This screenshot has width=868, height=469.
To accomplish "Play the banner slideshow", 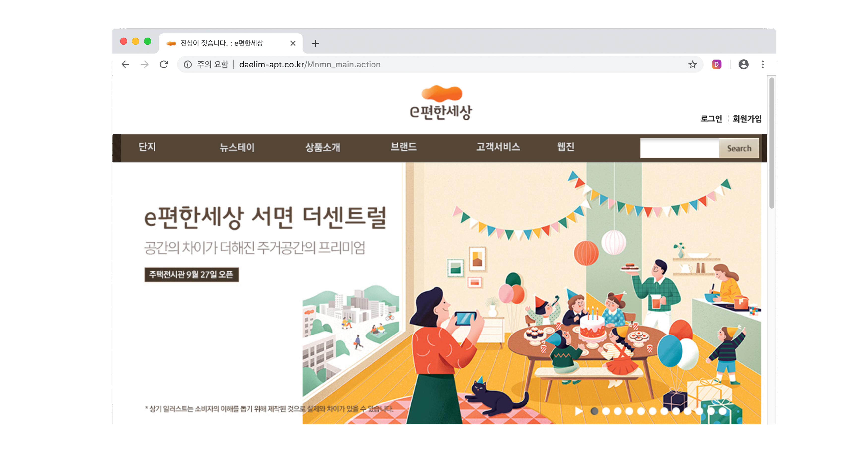I will 579,411.
